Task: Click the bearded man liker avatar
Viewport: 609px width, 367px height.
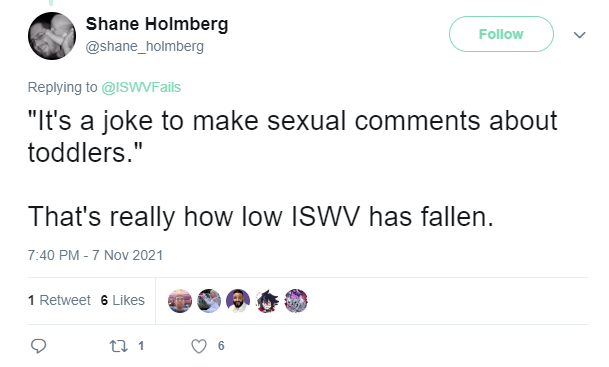Action: [x=238, y=301]
